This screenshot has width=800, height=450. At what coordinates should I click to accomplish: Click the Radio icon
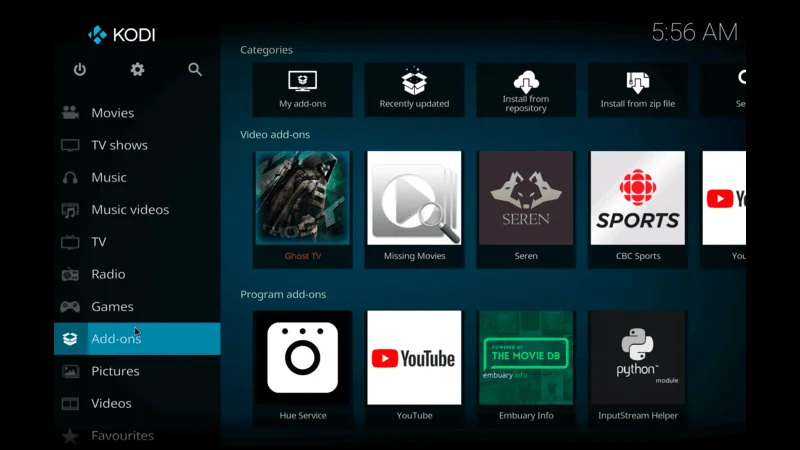[70, 274]
